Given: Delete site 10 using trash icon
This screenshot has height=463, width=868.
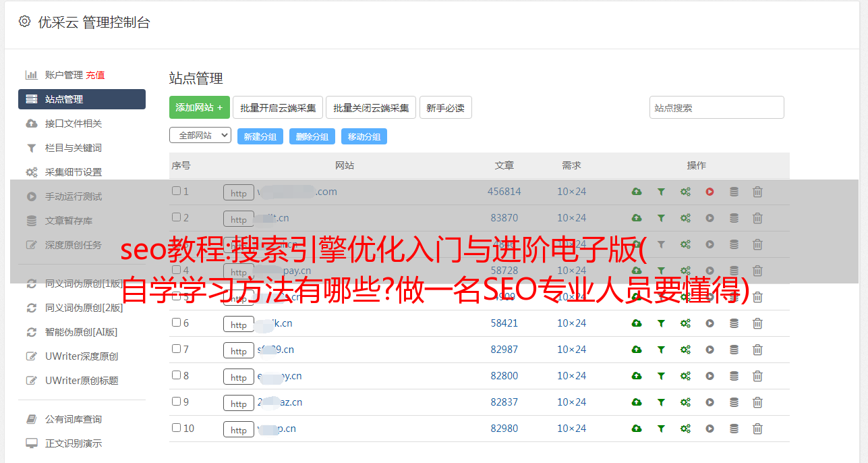Looking at the screenshot, I should (x=757, y=429).
